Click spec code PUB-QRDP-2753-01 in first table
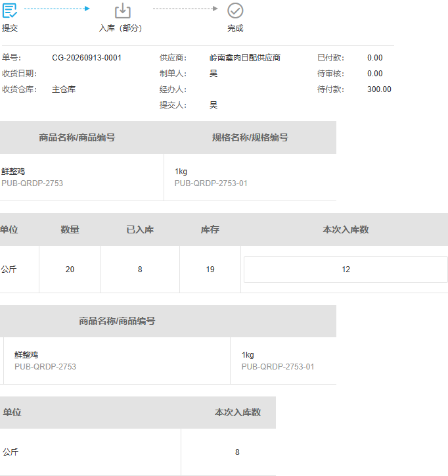Viewport: 448px width, 476px height. pyautogui.click(x=211, y=183)
